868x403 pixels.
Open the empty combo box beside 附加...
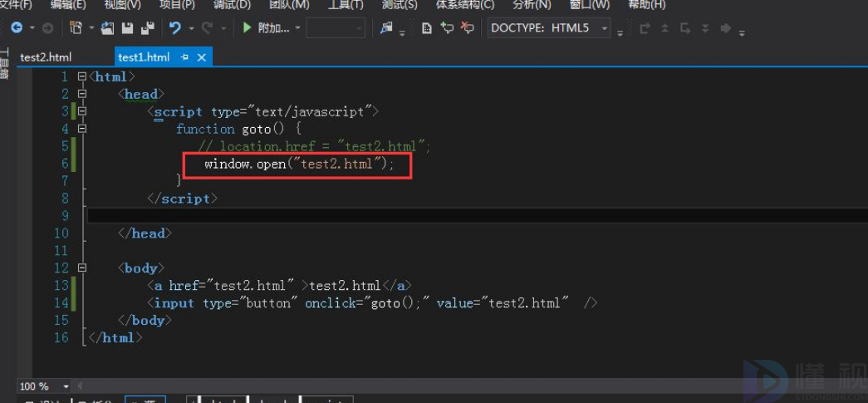click(x=336, y=27)
